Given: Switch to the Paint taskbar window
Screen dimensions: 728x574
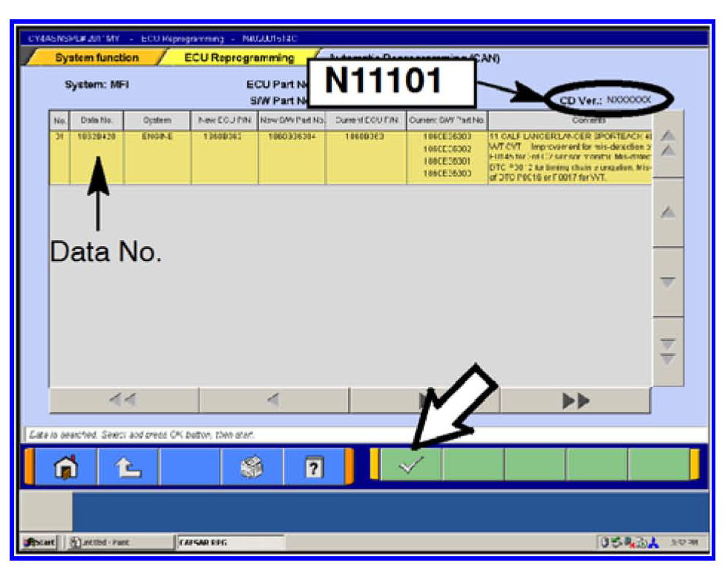Looking at the screenshot, I should [x=95, y=544].
